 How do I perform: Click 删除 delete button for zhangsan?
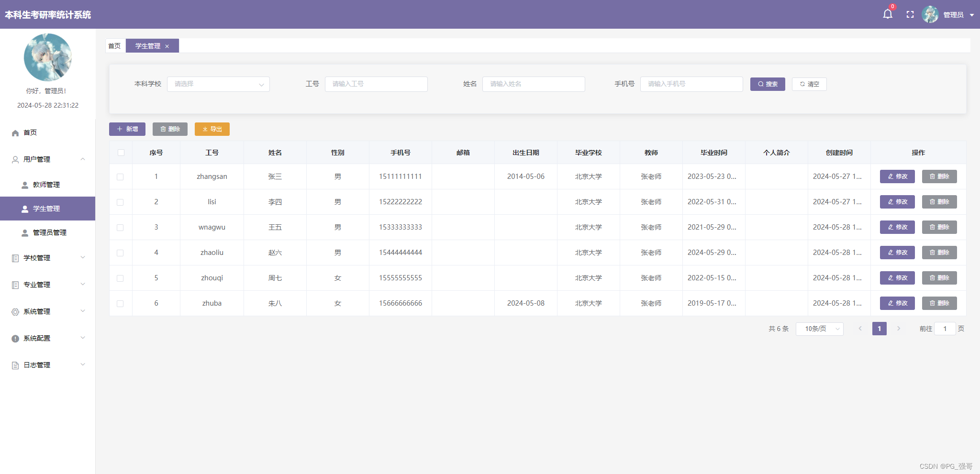click(x=939, y=176)
